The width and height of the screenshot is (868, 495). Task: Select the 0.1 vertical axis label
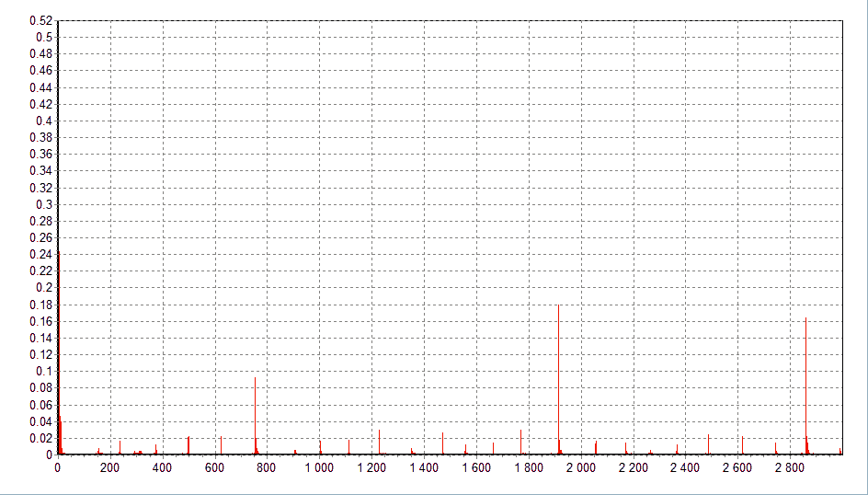[x=44, y=371]
